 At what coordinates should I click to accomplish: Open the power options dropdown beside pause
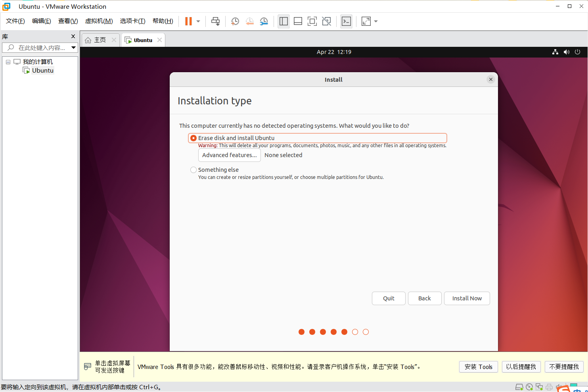pos(198,21)
